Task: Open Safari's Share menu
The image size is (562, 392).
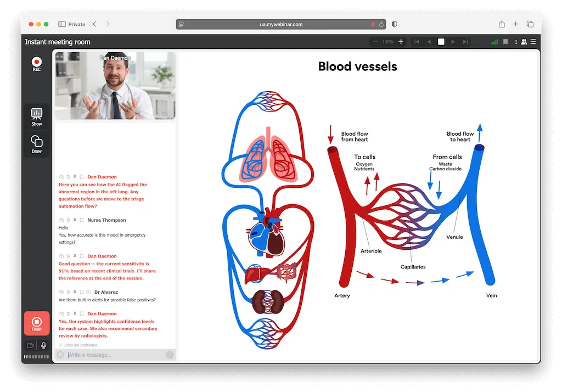Action: 502,24
